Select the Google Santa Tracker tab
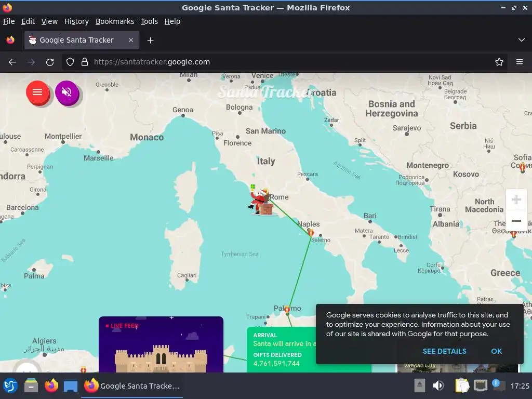The image size is (532, 399). point(82,40)
